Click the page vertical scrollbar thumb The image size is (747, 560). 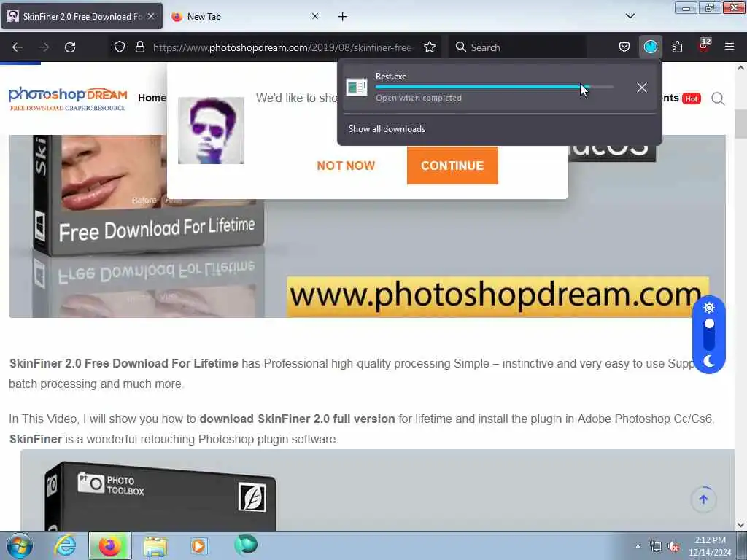(x=741, y=123)
